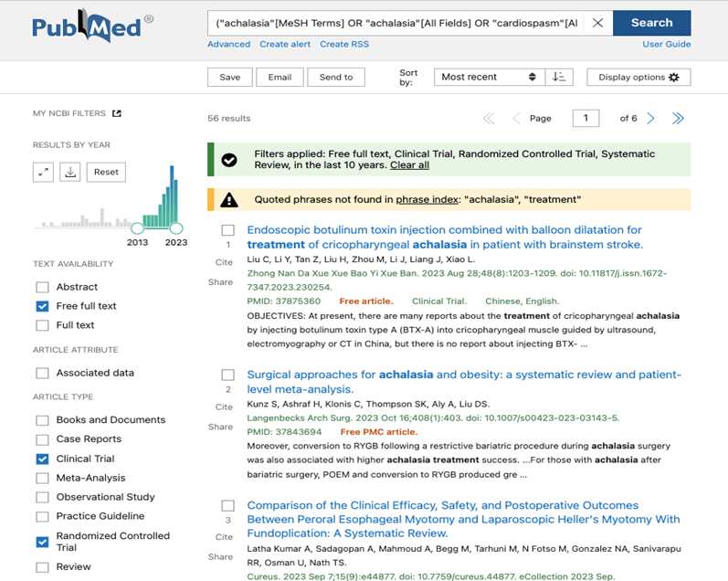The width and height of the screenshot is (728, 581).
Task: Expand the results by year chart
Action: tap(43, 172)
